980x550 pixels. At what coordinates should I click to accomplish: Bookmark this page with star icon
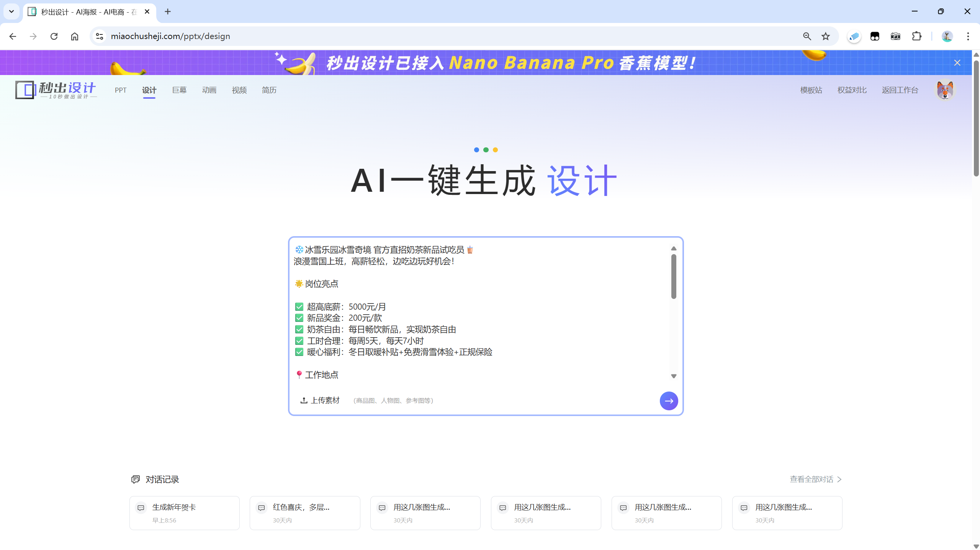(x=825, y=36)
